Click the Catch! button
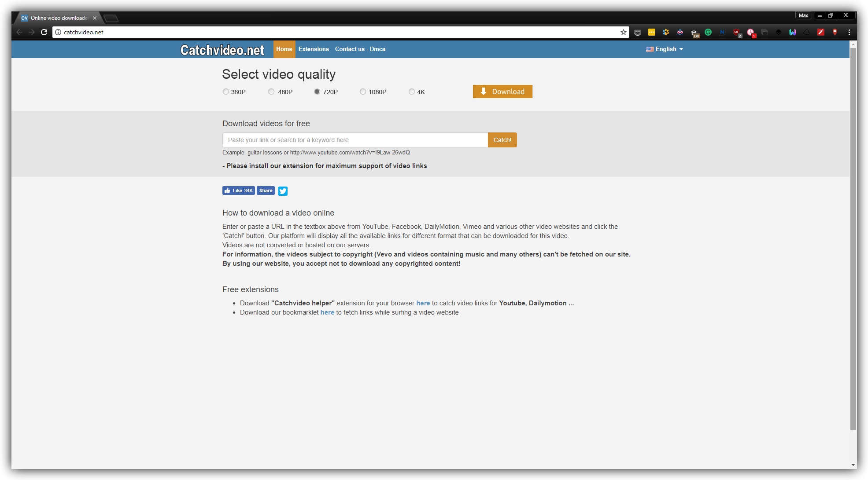 pyautogui.click(x=502, y=140)
